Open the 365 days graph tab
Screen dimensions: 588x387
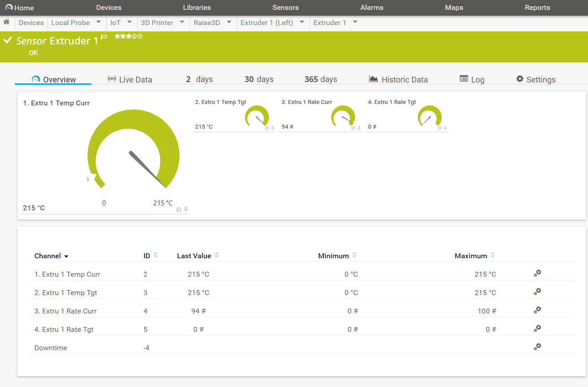[320, 79]
